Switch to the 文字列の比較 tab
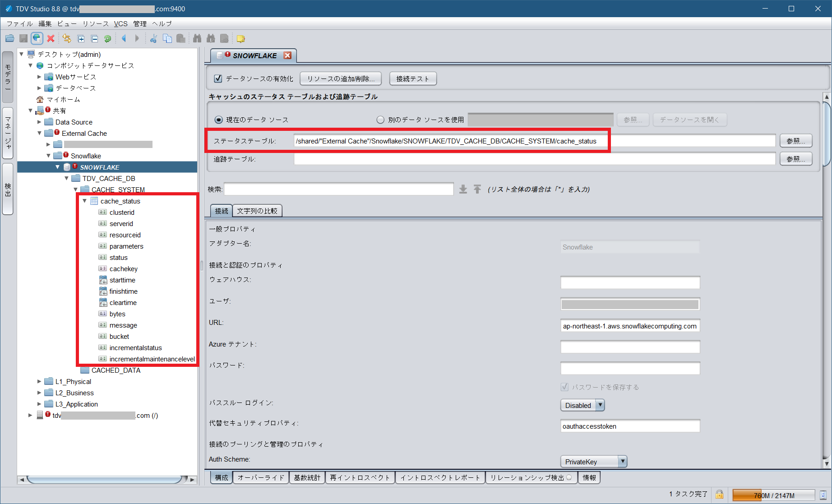Screen dimensions: 832x504 pyautogui.click(x=257, y=211)
